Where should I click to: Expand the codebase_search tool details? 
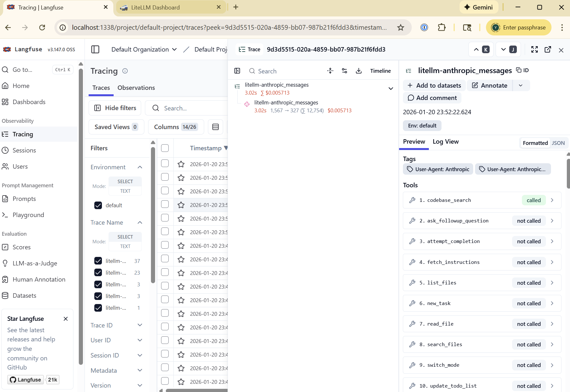[552, 200]
